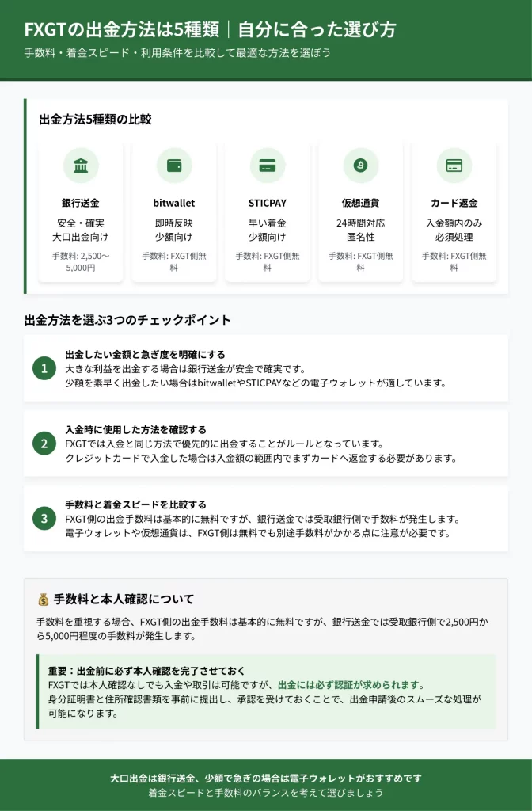
Task: Click the highlighted green text 出金には必ず認証が求められます
Action: (349, 685)
